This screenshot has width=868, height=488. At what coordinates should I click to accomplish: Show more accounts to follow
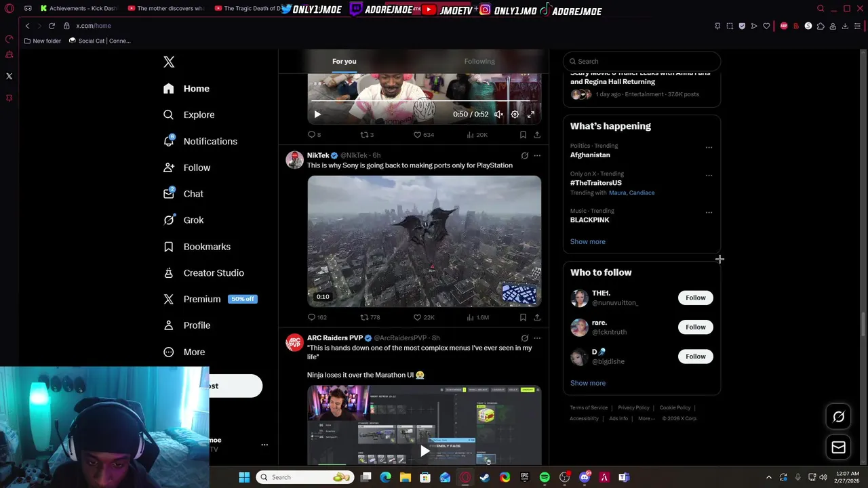pos(588,383)
